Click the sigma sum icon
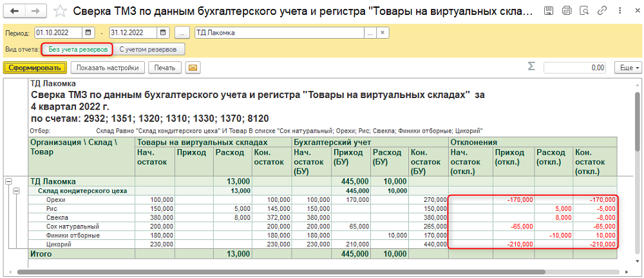The width and height of the screenshot is (644, 278). [x=531, y=67]
